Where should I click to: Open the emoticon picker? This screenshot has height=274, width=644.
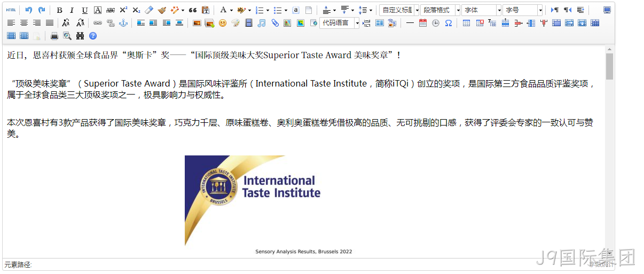(223, 23)
